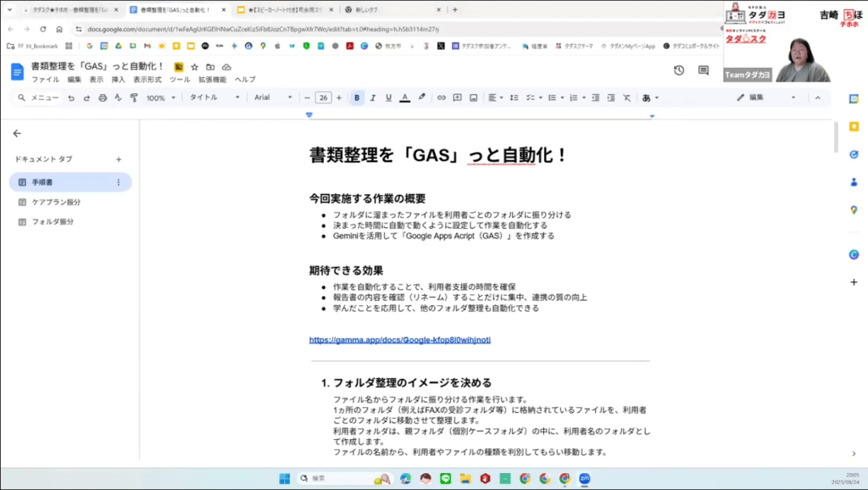Screen dimensions: 868x490
Task: Expand the Arial font family dropdown
Action: pos(272,98)
